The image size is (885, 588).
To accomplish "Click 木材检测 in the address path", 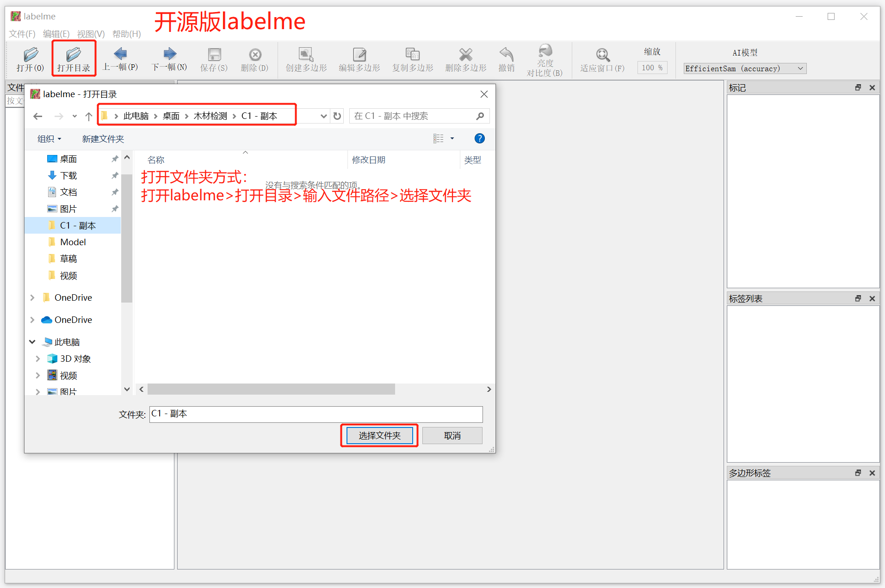I will tap(210, 116).
